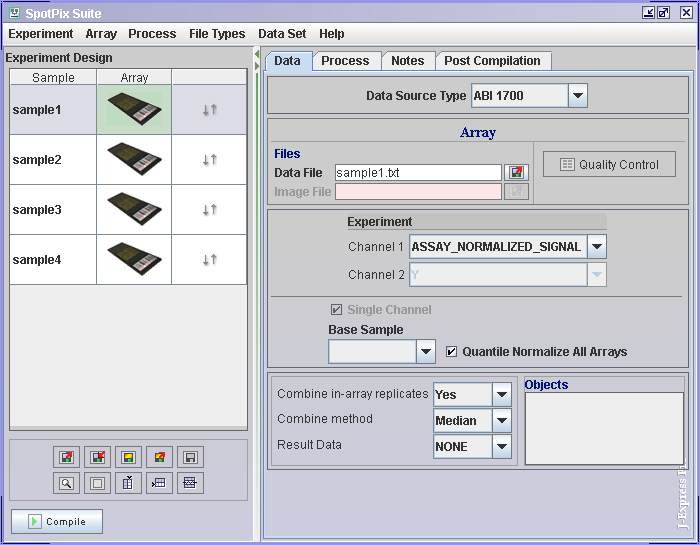Select the sample1 name cell
Screen dimensions: 700x545
[53, 109]
